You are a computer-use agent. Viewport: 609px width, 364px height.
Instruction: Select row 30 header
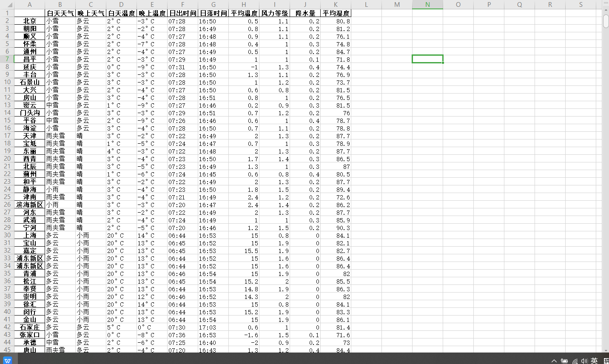[7, 235]
